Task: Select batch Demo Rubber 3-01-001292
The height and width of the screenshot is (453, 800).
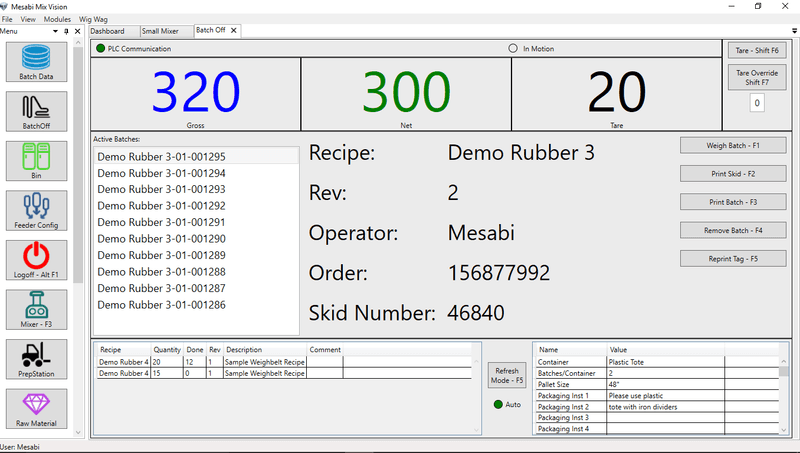Action: (x=196, y=206)
